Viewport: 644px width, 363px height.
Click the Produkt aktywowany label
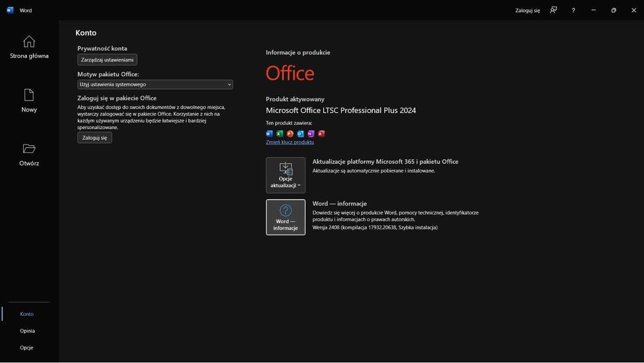(295, 99)
